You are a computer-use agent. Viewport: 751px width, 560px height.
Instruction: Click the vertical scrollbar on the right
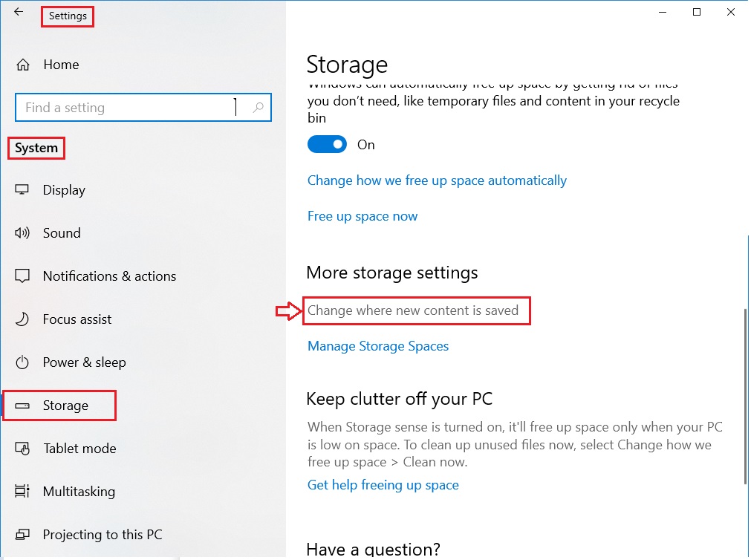745,394
